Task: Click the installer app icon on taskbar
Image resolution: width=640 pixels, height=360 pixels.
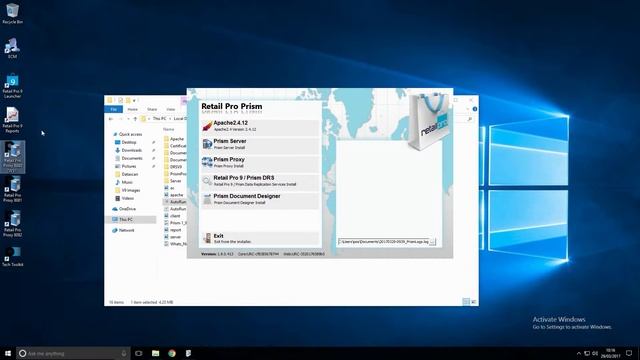Action: tap(188, 353)
